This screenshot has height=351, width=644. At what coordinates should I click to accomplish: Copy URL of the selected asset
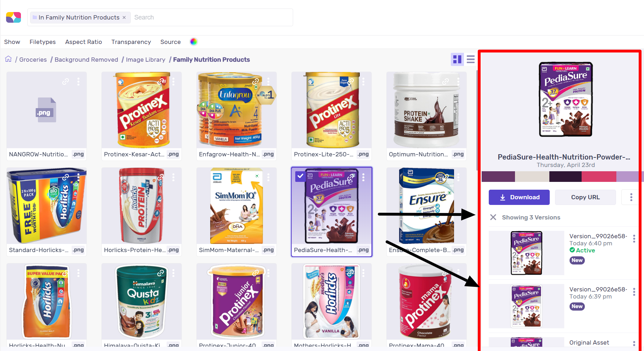coord(586,197)
